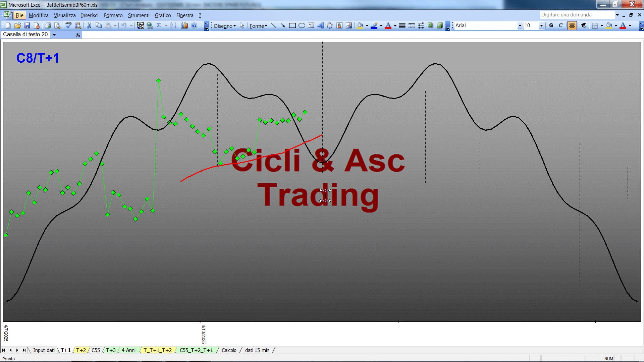Viewport: 644px width, 362px height.
Task: Insert picture from file
Action: [349, 25]
